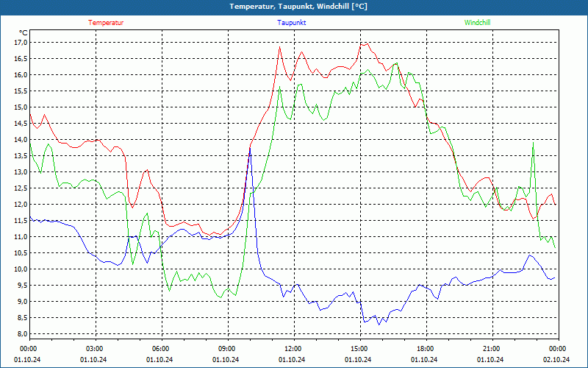Click the °C unit label on the y-axis
588x368 pixels.
click(24, 32)
